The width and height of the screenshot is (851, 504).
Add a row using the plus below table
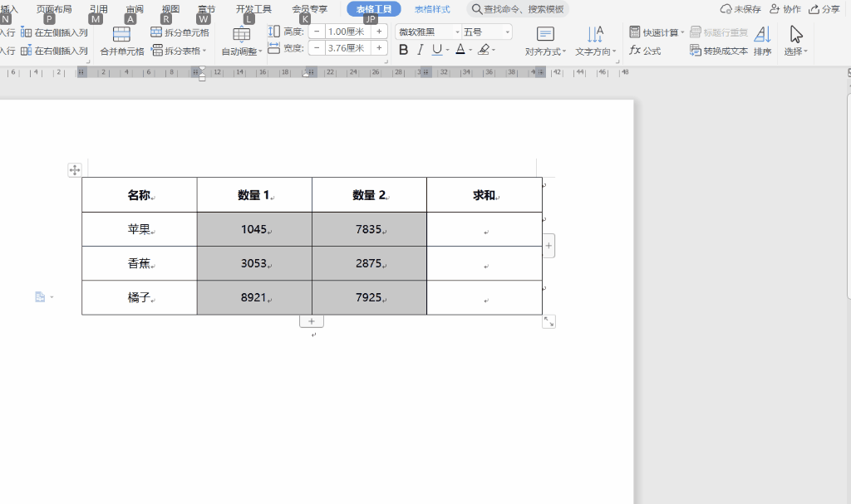pyautogui.click(x=312, y=321)
